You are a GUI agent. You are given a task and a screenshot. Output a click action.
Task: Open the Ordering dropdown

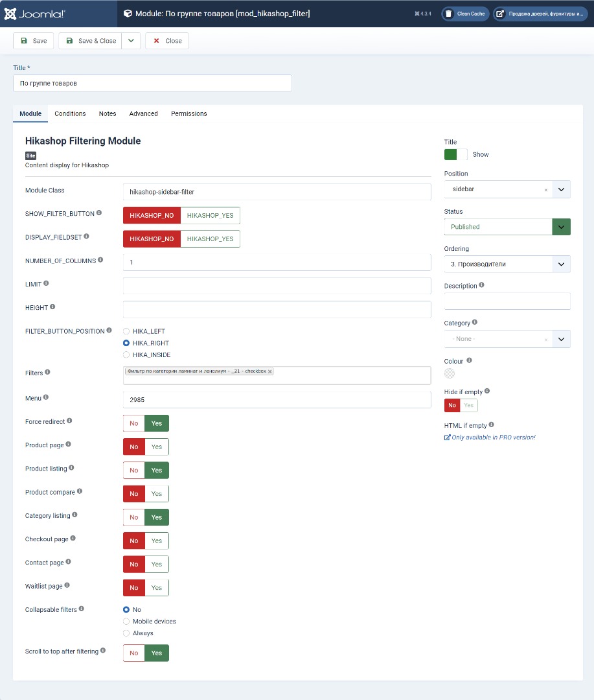tap(561, 264)
